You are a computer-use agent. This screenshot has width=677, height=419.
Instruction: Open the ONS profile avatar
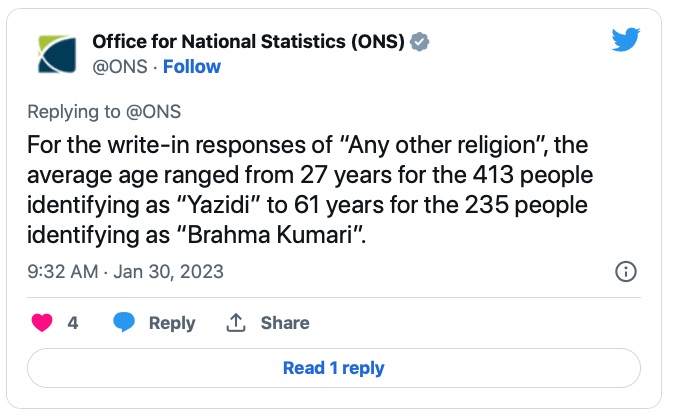click(54, 54)
